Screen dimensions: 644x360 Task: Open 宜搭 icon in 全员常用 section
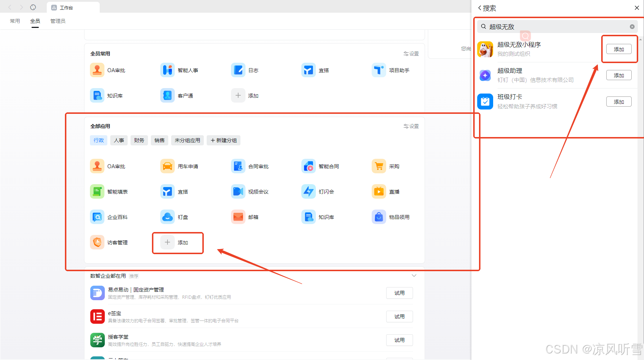pyautogui.click(x=308, y=70)
